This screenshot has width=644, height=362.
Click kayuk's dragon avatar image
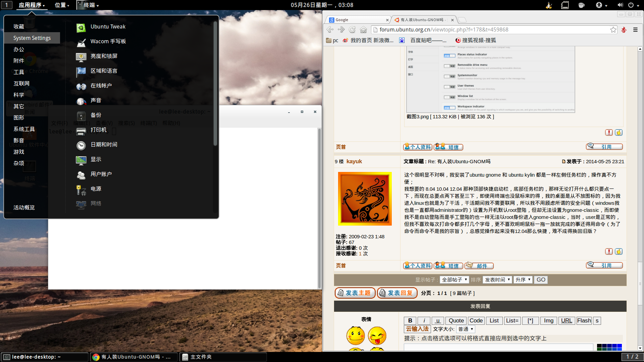[x=365, y=199]
